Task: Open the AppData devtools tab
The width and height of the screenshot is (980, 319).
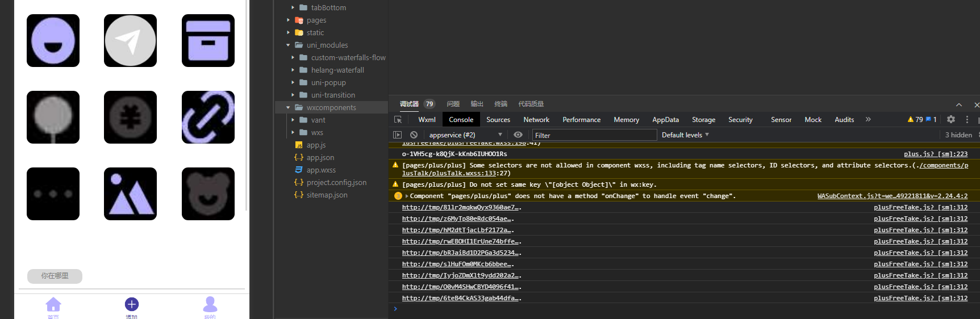Action: (665, 119)
